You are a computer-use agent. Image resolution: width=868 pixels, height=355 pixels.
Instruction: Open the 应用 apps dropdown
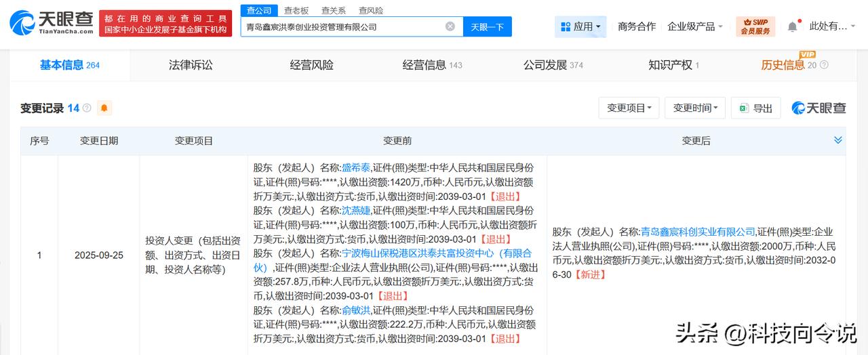coord(580,26)
